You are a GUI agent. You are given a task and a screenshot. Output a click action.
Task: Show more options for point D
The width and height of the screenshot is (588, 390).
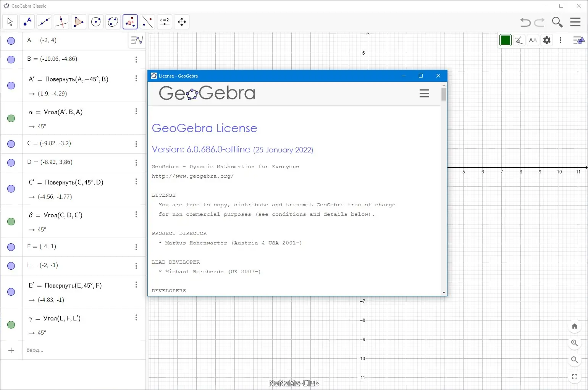[x=136, y=163]
